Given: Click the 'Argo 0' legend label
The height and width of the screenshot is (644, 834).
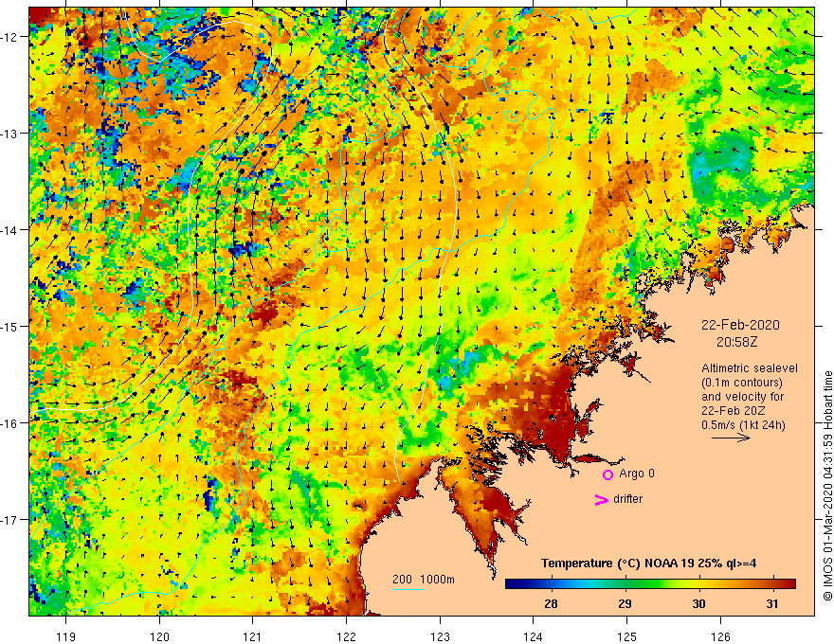Looking at the screenshot, I should tap(637, 474).
